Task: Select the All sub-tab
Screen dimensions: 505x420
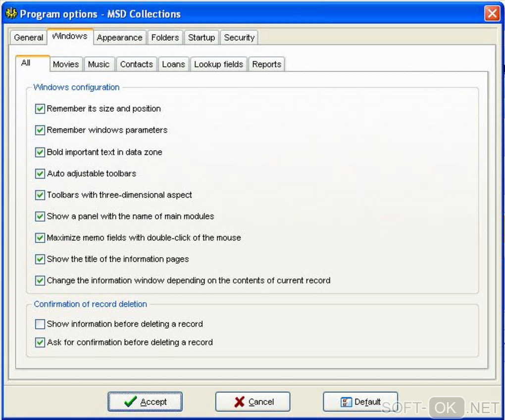Action: coord(33,63)
